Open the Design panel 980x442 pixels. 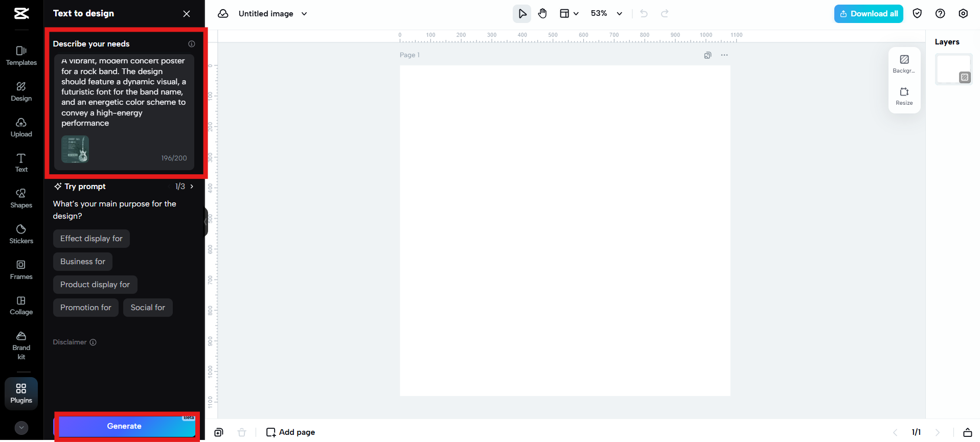pyautogui.click(x=21, y=91)
